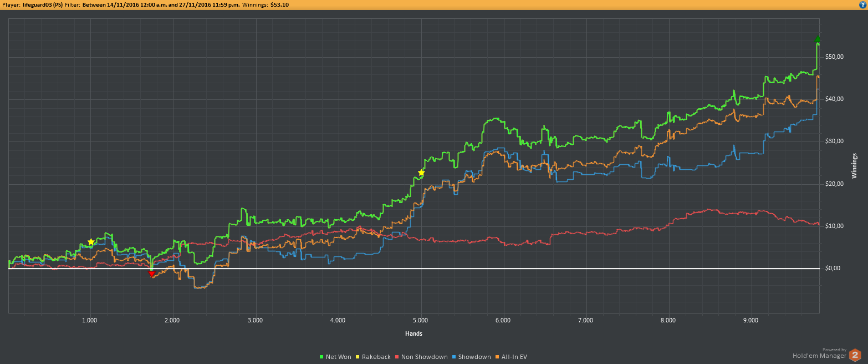Click the Hands x-axis title
The width and height of the screenshot is (868, 364).
point(413,333)
